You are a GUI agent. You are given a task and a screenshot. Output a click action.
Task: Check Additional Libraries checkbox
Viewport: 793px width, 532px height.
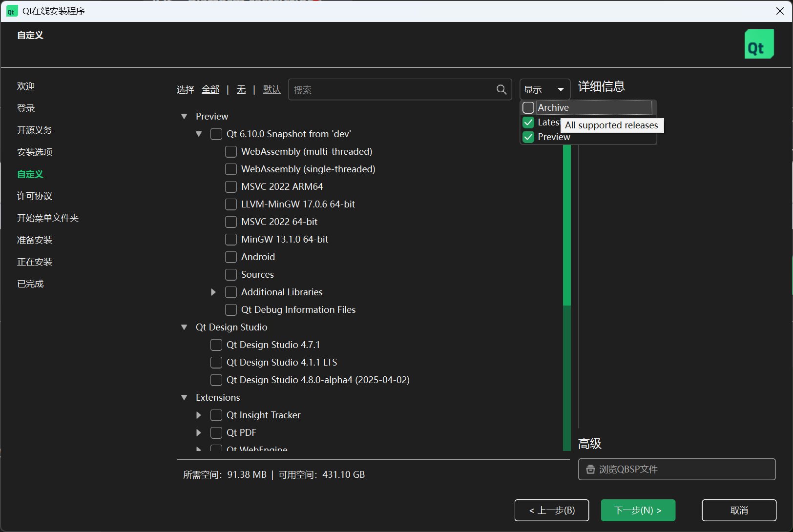point(231,292)
